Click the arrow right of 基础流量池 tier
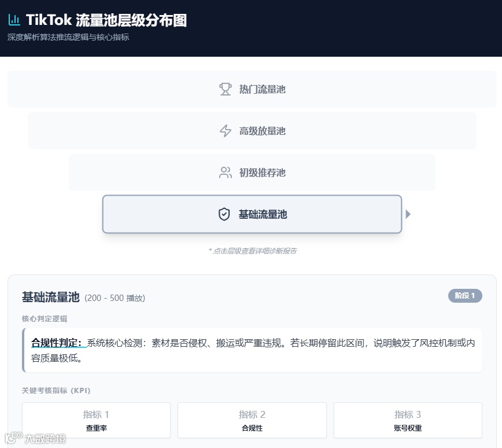 coord(408,214)
